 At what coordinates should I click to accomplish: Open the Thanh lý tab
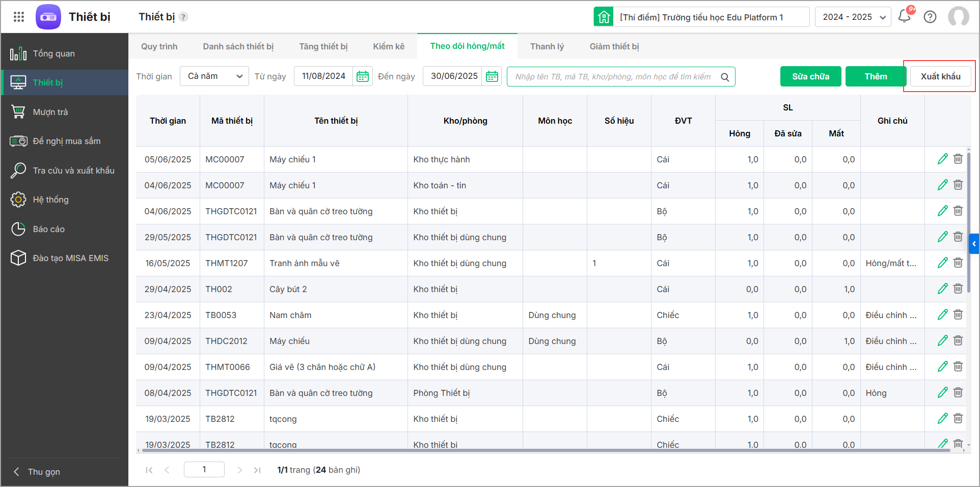(x=547, y=46)
